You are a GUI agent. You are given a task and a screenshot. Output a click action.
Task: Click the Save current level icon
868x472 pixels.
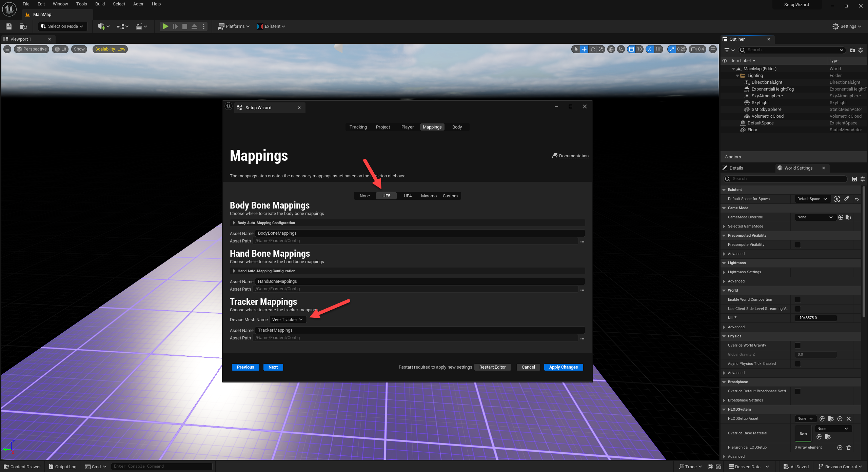point(9,26)
